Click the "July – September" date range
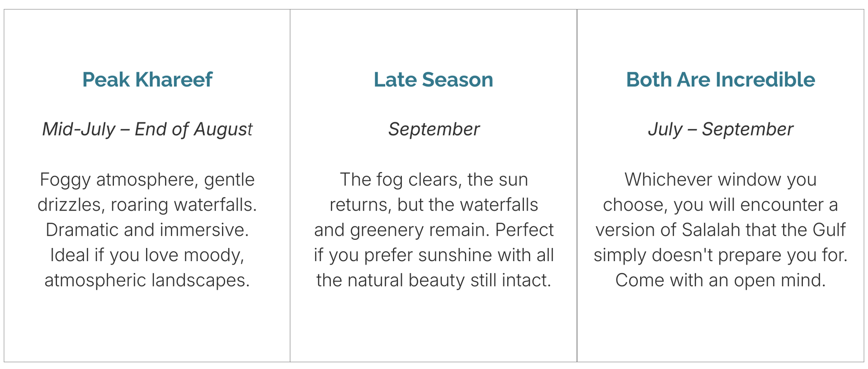The height and width of the screenshot is (369, 868). (x=720, y=130)
